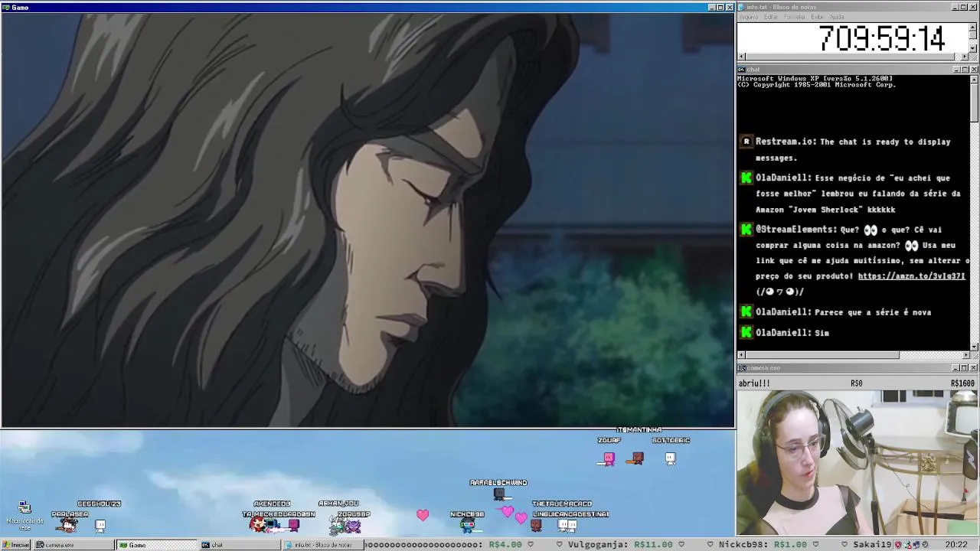The height and width of the screenshot is (551, 980).
Task: Click up arrow of chat vertical scrollbar
Action: click(974, 79)
